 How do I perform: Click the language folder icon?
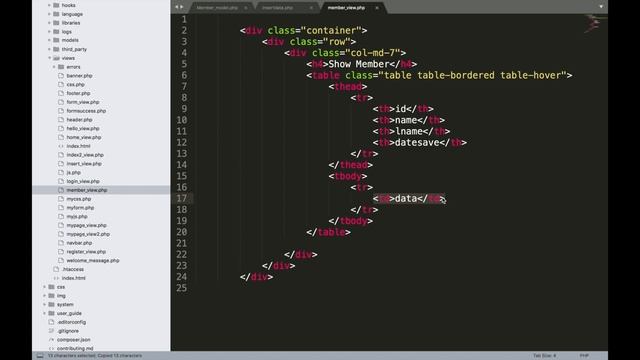click(x=56, y=14)
